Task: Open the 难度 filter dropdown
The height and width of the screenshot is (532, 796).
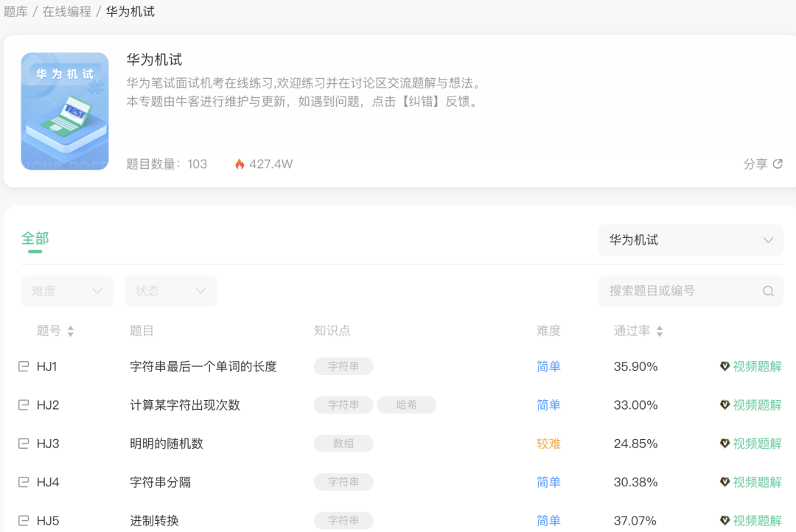Action: tap(67, 291)
